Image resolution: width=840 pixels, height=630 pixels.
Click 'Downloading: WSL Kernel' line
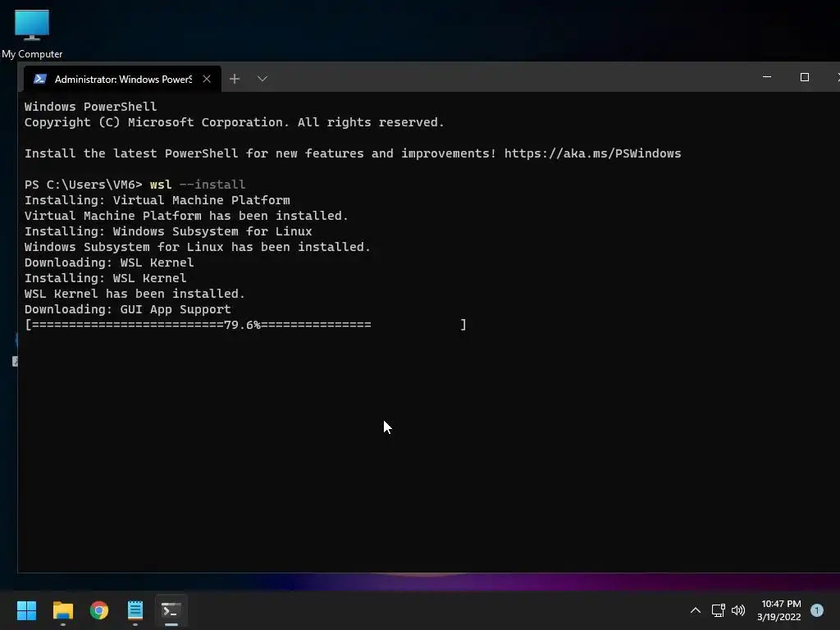pyautogui.click(x=109, y=262)
